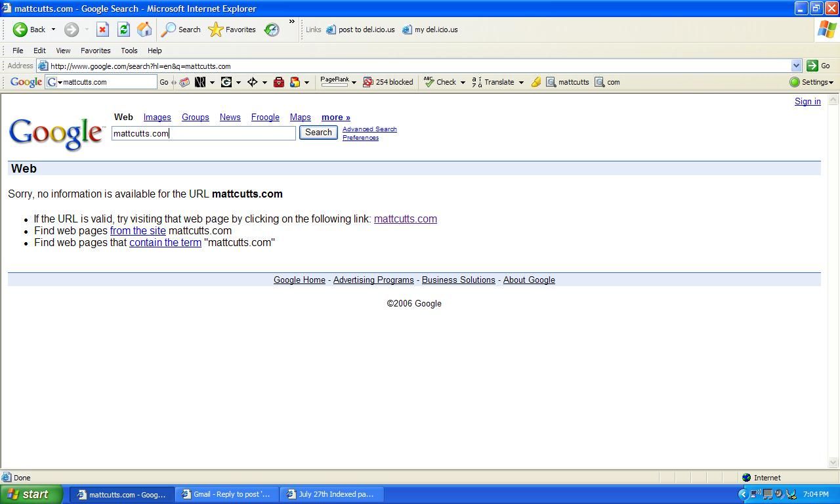The image size is (840, 504).
Task: Switch to Google Maps search
Action: (x=301, y=117)
